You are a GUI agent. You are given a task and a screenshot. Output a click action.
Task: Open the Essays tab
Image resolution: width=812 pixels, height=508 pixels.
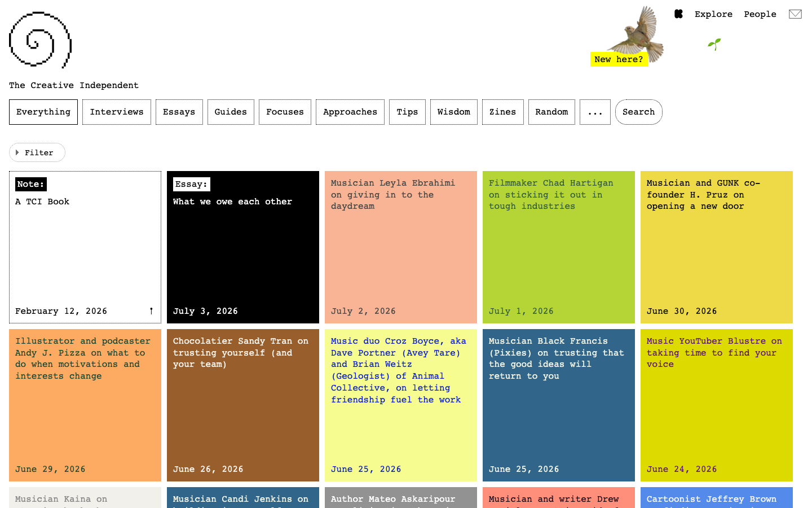click(179, 112)
